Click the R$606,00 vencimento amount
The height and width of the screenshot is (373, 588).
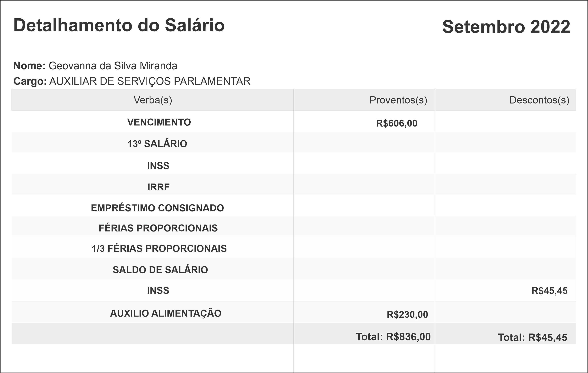[397, 123]
